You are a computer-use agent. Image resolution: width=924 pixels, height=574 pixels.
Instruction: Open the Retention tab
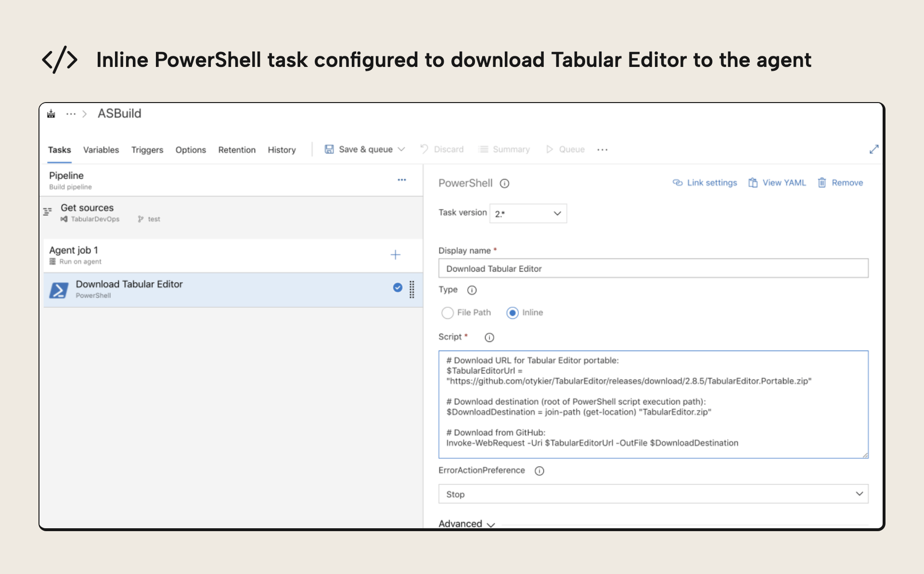click(237, 150)
